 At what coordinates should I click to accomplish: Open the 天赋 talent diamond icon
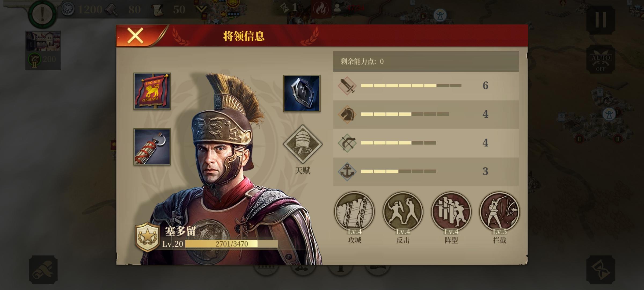302,144
